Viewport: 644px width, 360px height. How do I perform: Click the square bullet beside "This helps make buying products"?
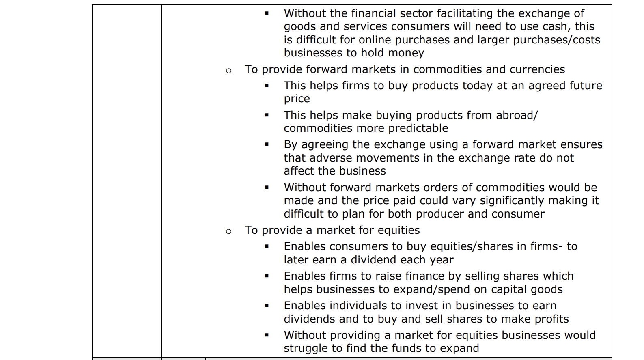(267, 115)
